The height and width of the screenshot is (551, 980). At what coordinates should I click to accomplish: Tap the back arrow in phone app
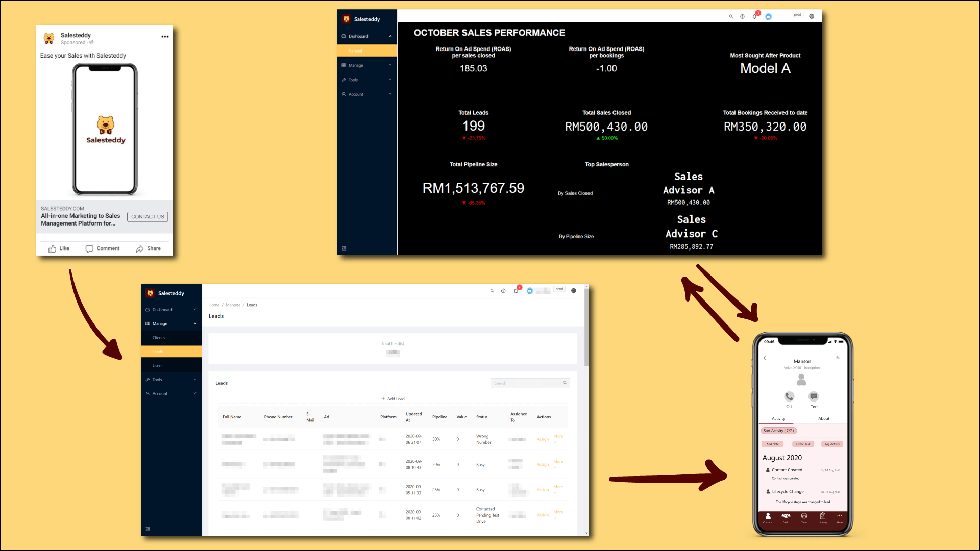(x=765, y=358)
